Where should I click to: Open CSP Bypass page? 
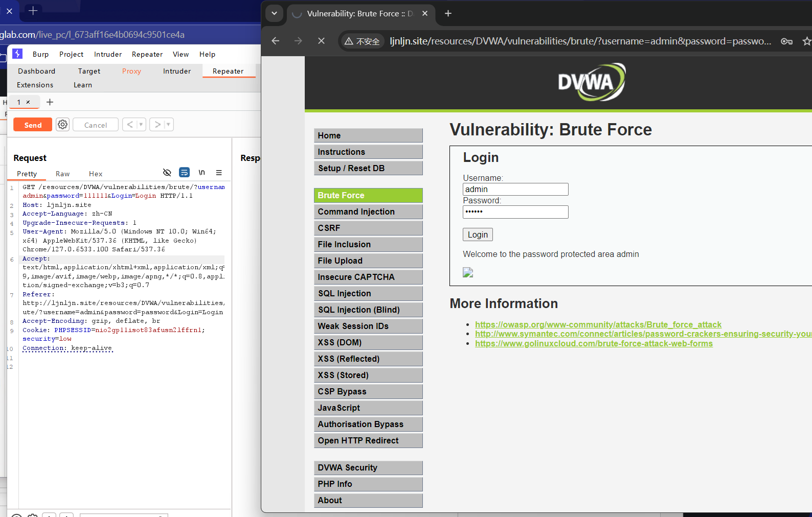(x=368, y=391)
